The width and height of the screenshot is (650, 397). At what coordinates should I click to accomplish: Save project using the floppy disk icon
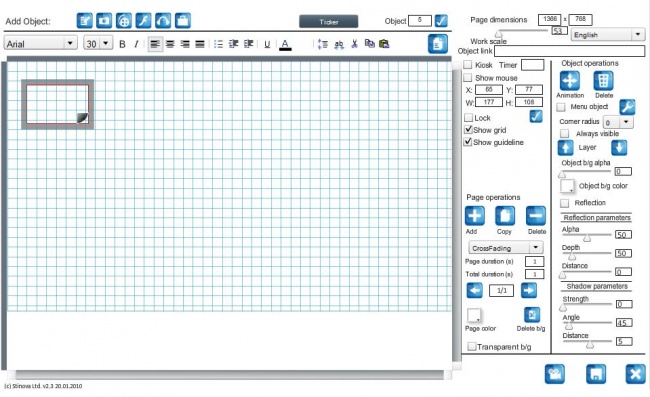596,374
